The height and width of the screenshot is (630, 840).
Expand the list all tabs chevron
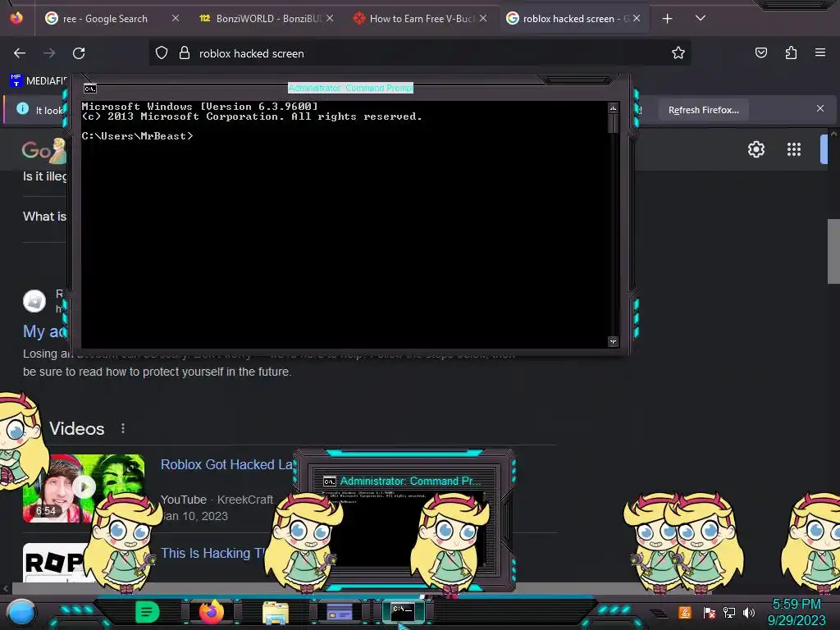701,18
